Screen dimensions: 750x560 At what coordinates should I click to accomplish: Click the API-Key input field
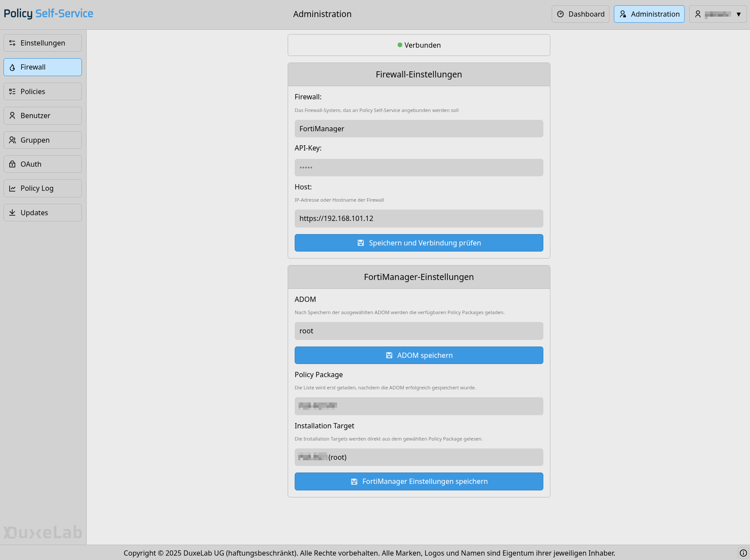[x=419, y=167]
